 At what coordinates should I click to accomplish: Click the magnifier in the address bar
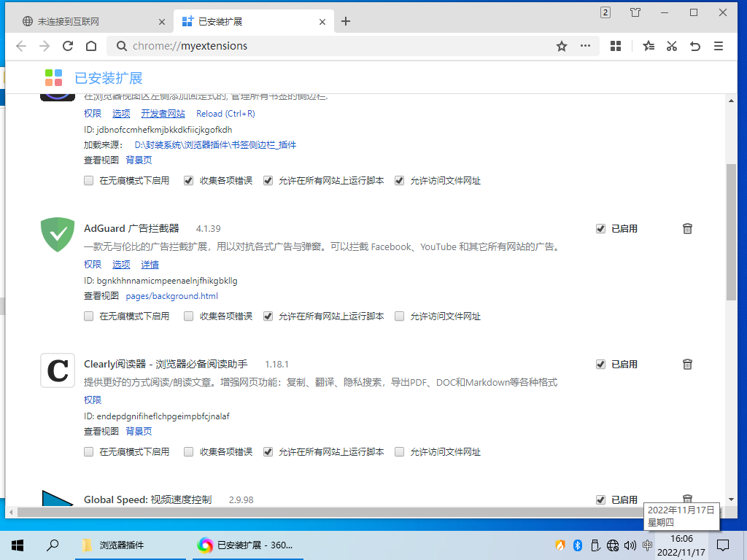click(122, 46)
